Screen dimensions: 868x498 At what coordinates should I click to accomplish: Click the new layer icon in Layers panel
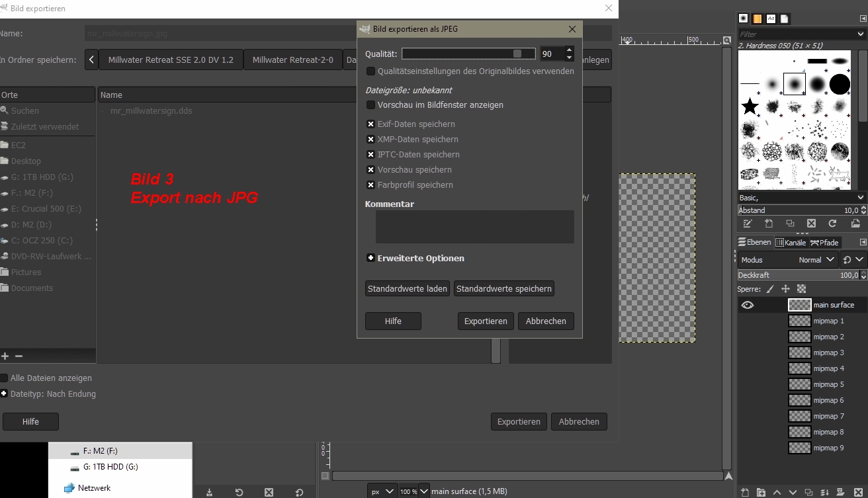pyautogui.click(x=745, y=492)
